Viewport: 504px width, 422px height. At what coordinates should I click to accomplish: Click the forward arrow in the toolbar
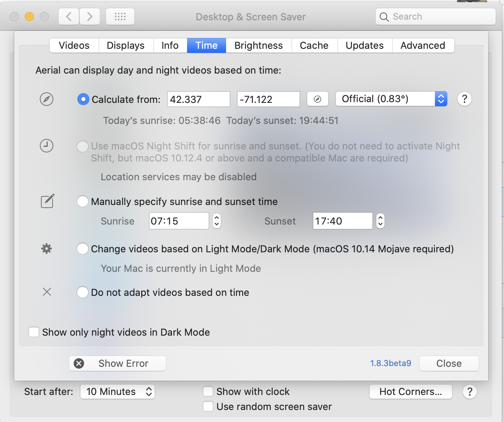(x=90, y=17)
